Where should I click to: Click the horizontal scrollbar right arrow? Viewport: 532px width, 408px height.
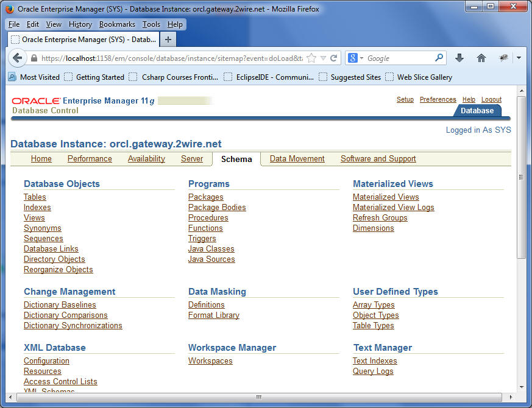(x=511, y=397)
